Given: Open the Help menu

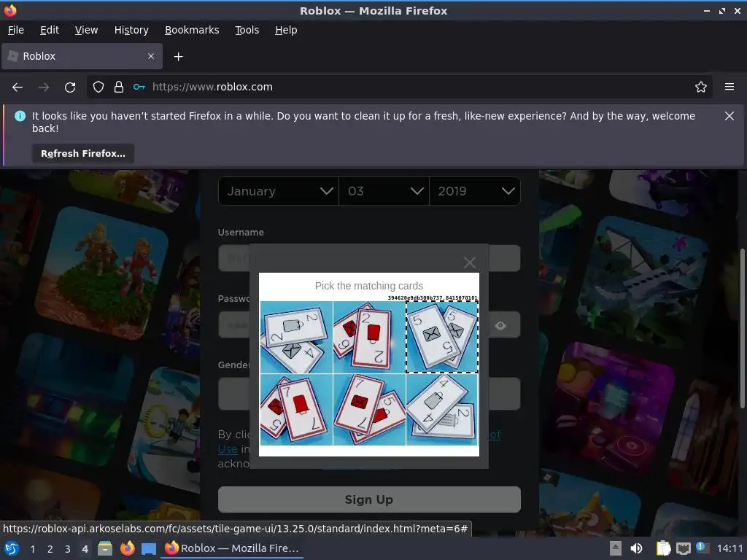Looking at the screenshot, I should click(286, 30).
